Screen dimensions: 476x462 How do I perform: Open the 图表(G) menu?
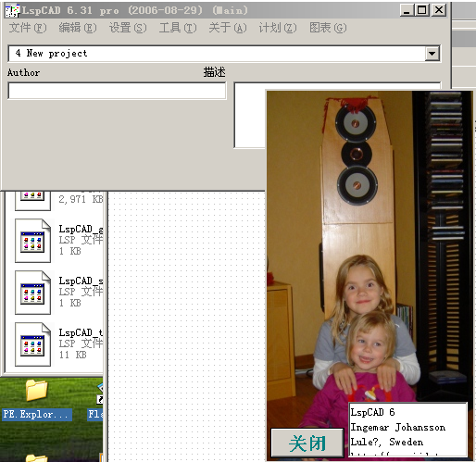coord(328,28)
